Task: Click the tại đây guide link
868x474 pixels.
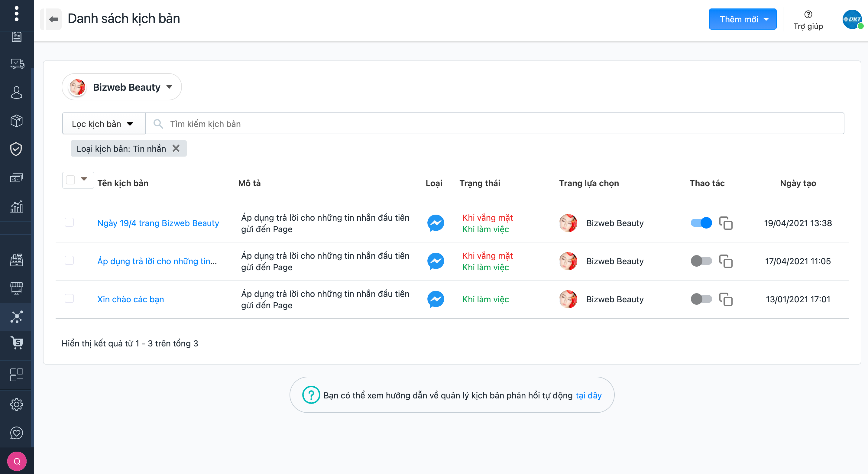Action: (x=588, y=395)
